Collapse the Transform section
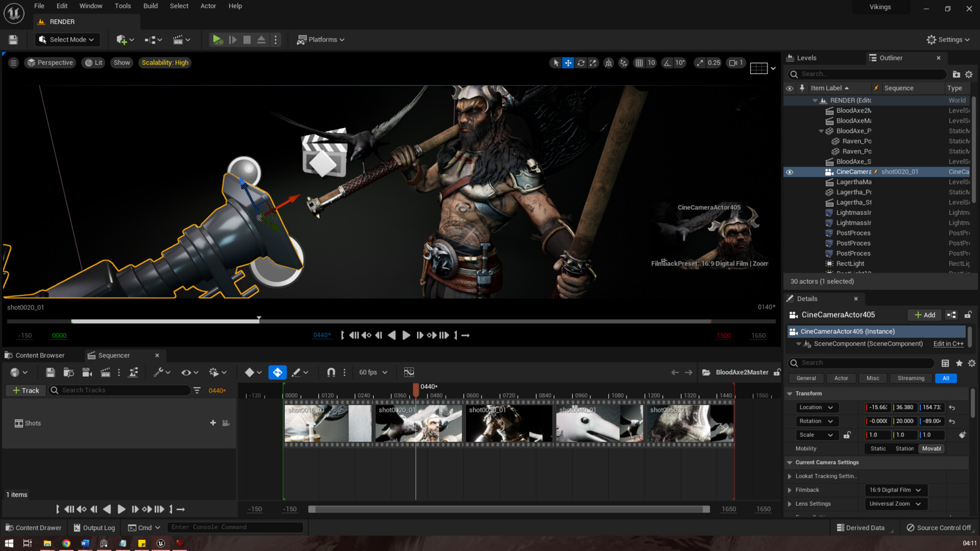Image resolution: width=980 pixels, height=551 pixels. pyautogui.click(x=790, y=394)
